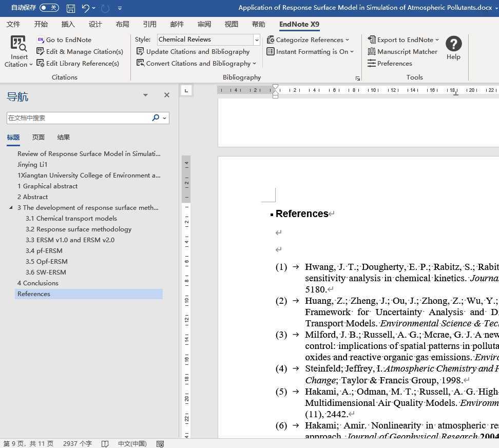
Task: Switch to the 布局 ribbon tab
Action: pyautogui.click(x=122, y=24)
